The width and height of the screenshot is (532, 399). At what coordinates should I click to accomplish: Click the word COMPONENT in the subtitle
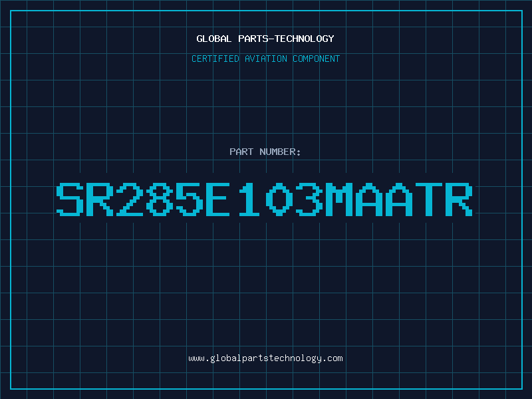point(316,59)
